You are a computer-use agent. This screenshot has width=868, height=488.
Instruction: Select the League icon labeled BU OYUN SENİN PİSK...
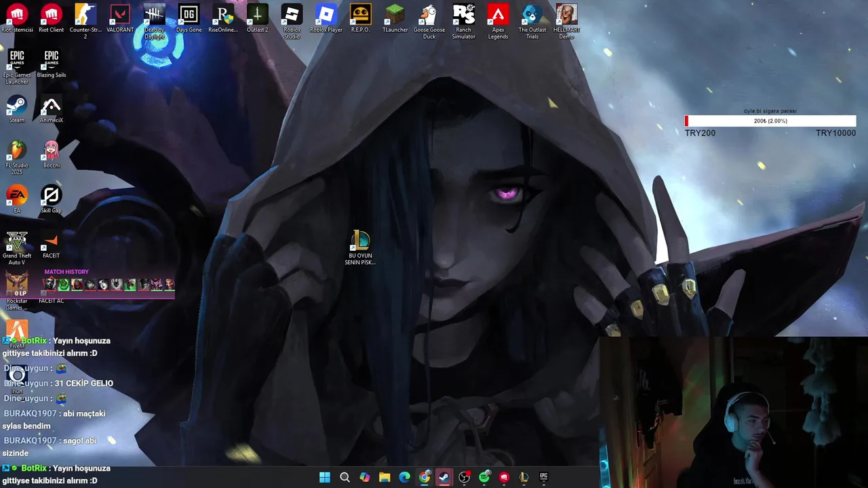point(360,247)
